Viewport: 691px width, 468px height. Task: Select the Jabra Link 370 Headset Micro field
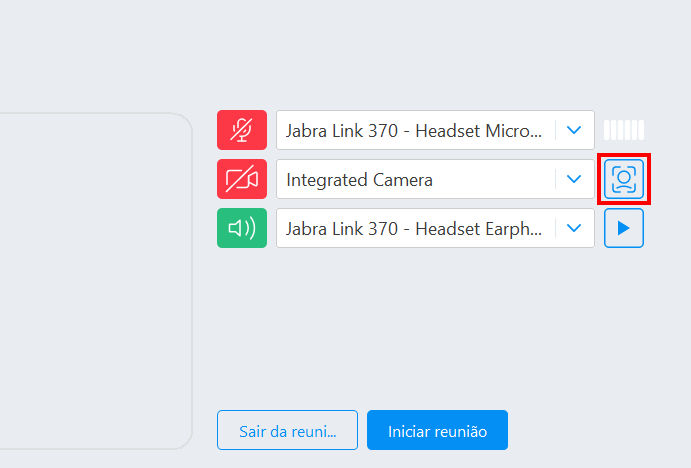click(x=435, y=130)
